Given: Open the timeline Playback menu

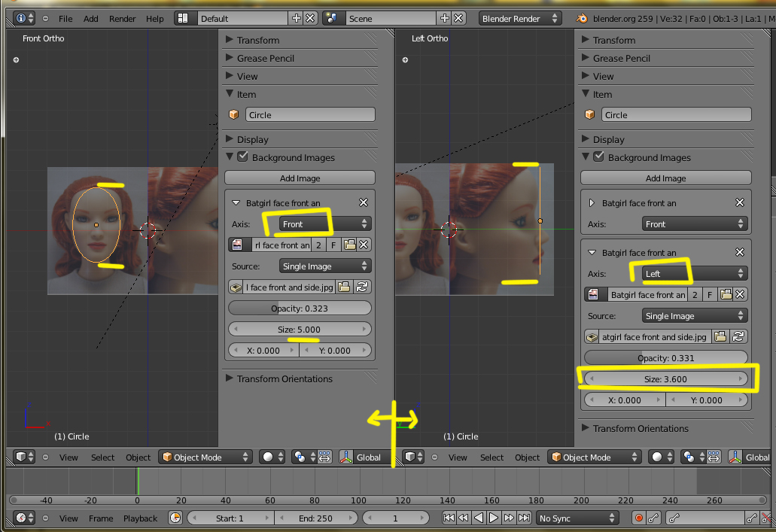Looking at the screenshot, I should 140,518.
